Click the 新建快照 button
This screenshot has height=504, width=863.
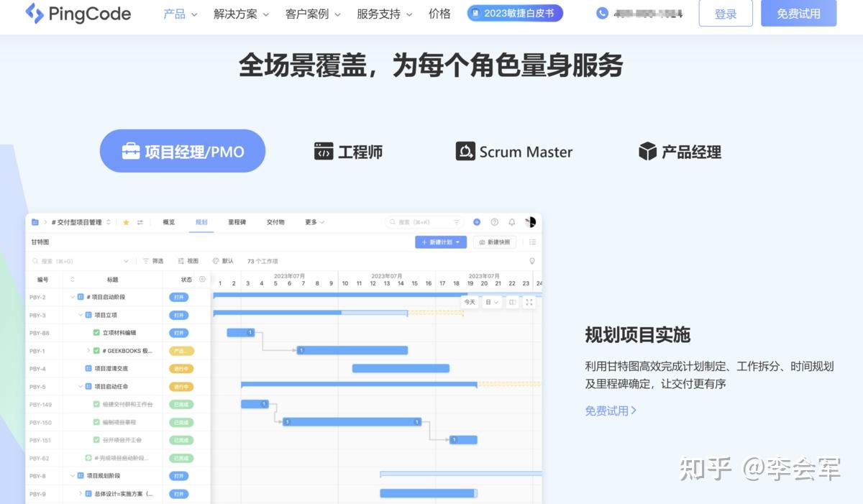coord(495,242)
